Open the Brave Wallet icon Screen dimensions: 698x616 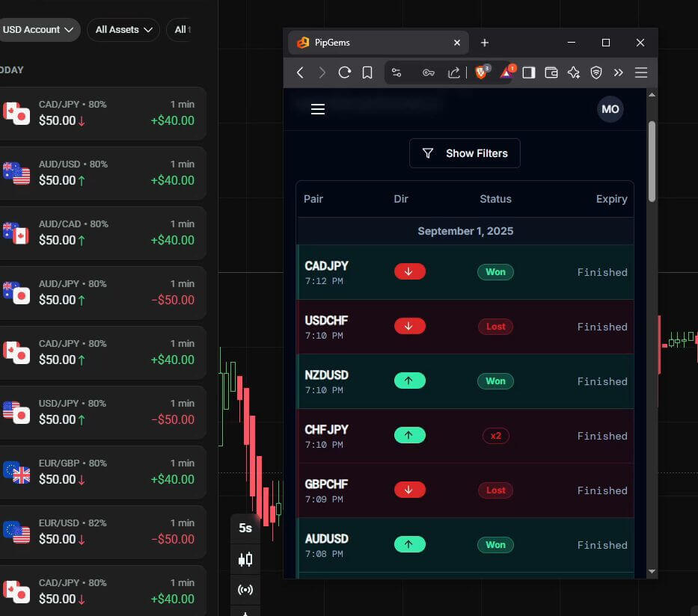551,73
